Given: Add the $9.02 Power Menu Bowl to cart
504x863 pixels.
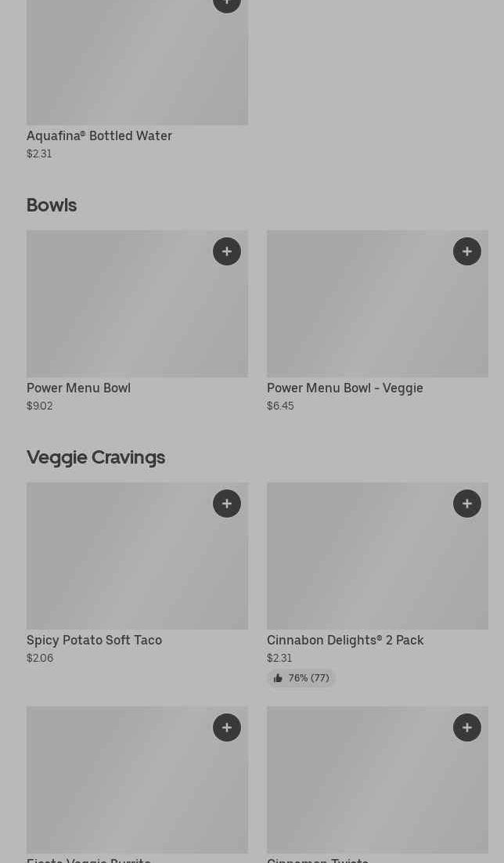Looking at the screenshot, I should coord(227,251).
